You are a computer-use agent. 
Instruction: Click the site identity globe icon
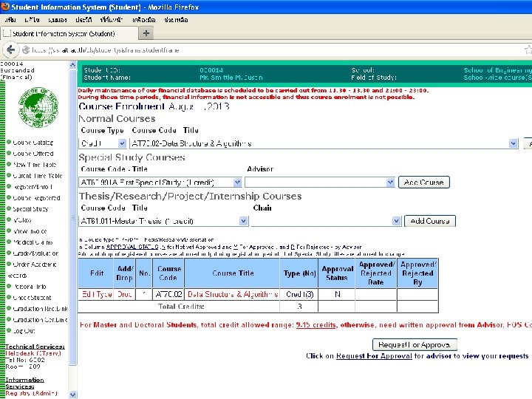[25, 50]
